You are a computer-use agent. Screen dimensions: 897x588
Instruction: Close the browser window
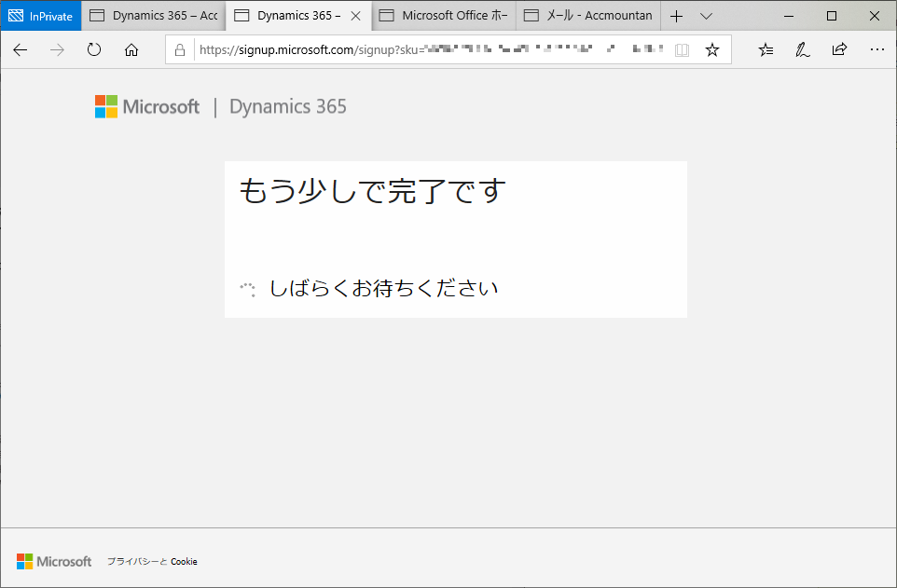[x=874, y=17]
